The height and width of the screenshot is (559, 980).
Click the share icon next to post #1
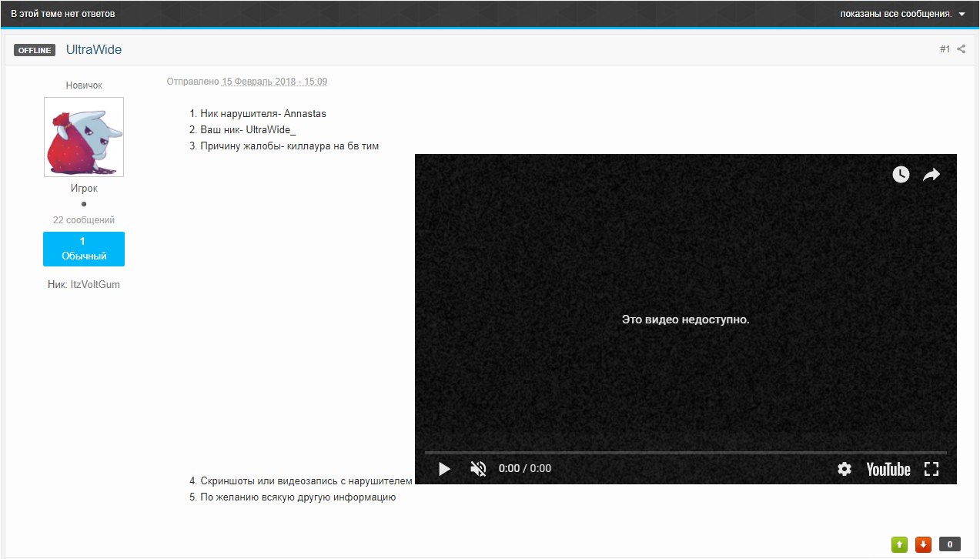[961, 49]
